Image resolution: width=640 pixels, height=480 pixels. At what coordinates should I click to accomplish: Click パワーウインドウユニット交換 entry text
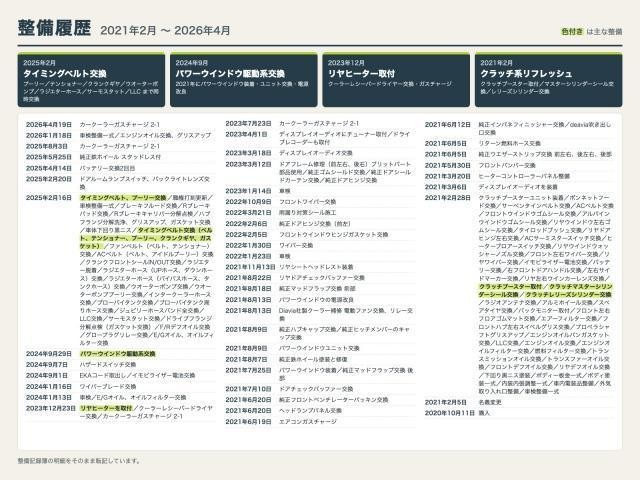(319, 349)
